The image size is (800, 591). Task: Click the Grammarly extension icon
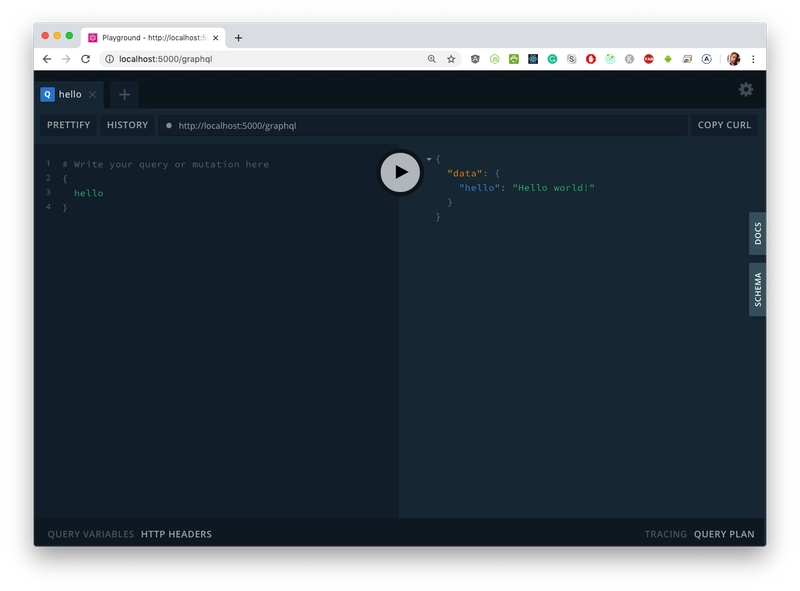coord(552,59)
